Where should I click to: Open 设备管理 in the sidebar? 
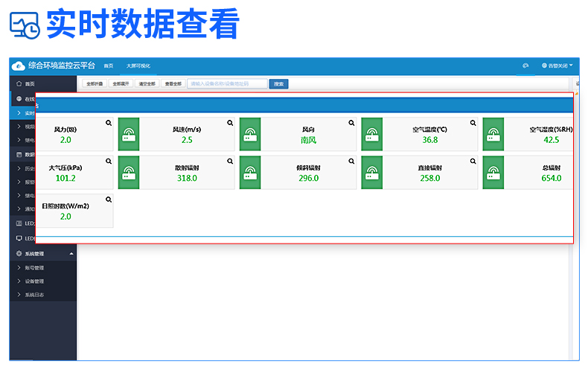pos(33,281)
